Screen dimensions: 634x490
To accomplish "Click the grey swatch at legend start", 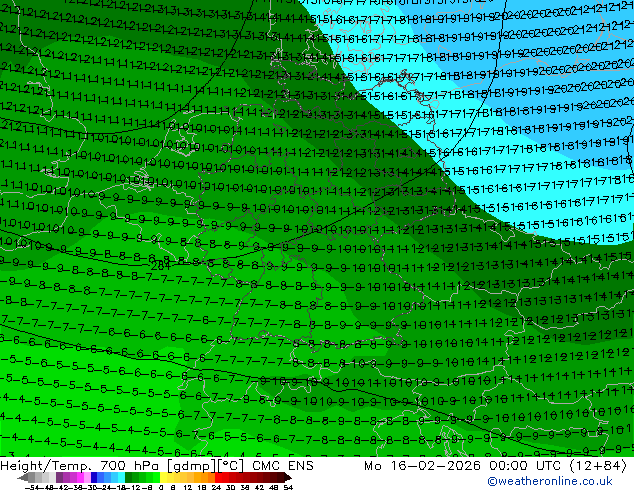I will click(31, 477).
